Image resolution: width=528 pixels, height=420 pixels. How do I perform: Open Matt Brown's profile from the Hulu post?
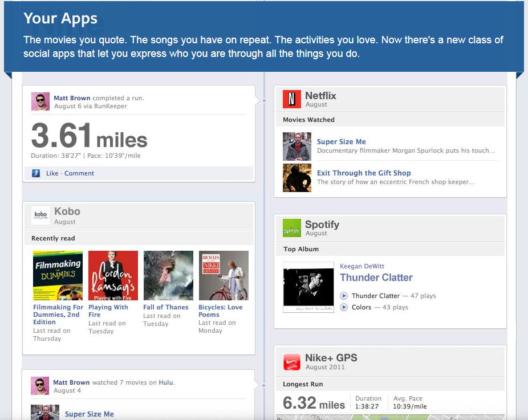click(71, 382)
